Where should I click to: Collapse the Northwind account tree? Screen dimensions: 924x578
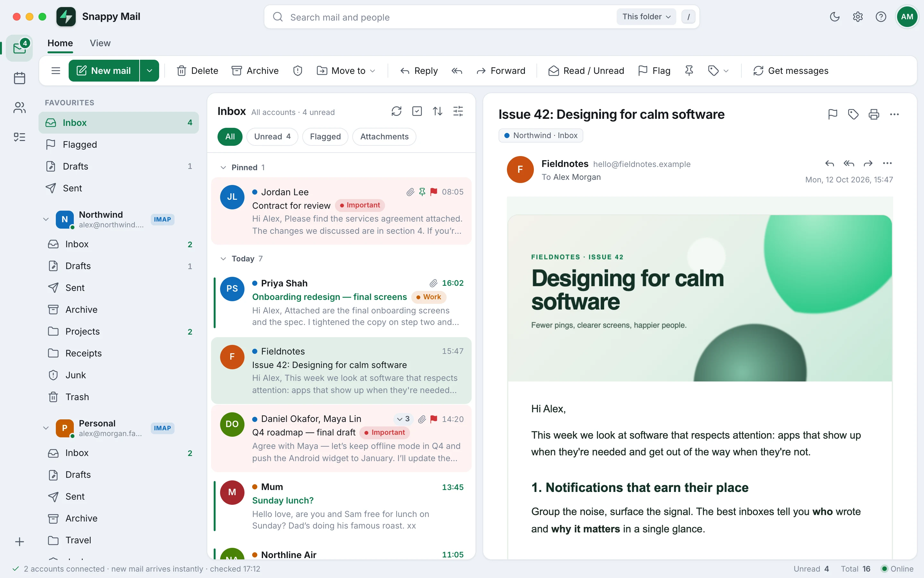point(46,219)
